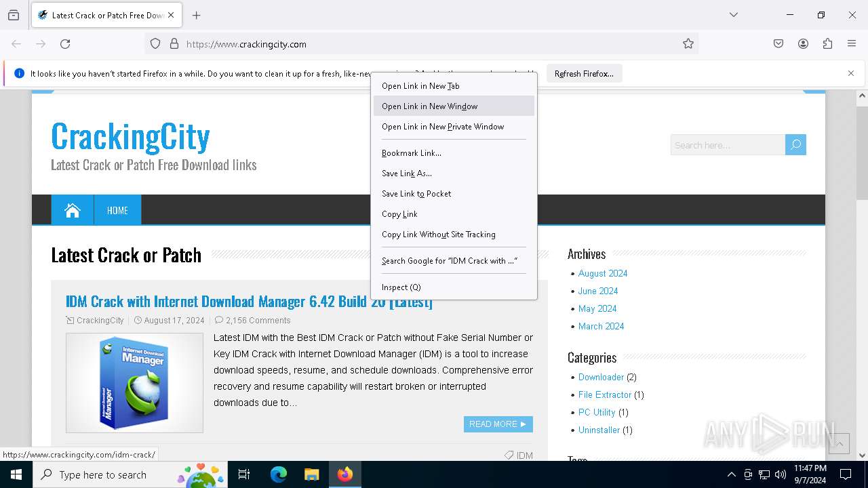Dismiss the Firefox notification bar
The image size is (868, 488).
851,73
